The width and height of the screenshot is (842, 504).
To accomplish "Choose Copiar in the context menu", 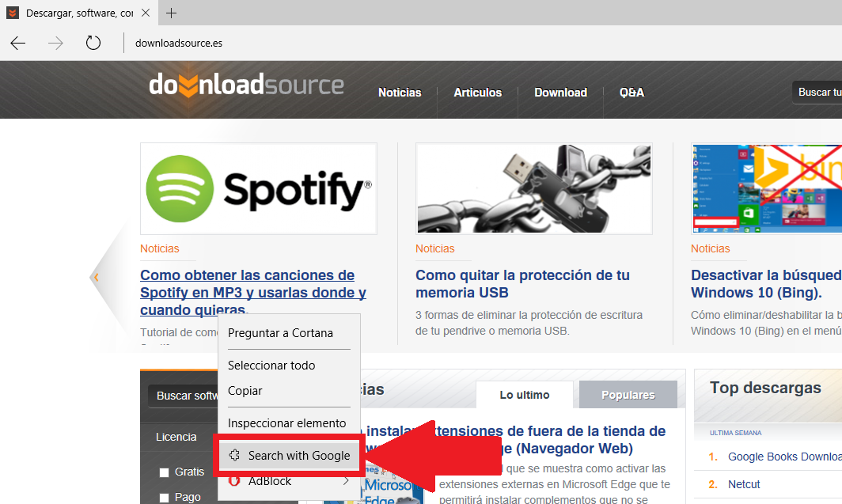I will 289,391.
